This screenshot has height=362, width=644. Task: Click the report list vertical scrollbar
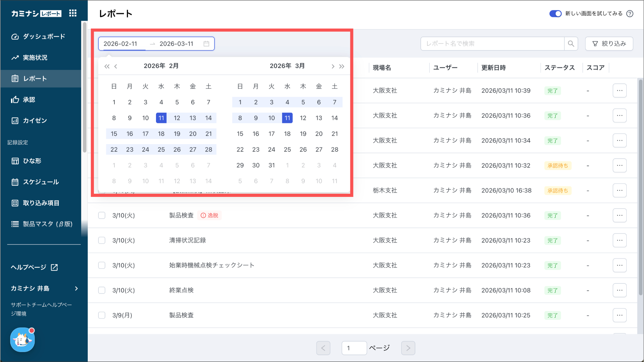pos(641,189)
